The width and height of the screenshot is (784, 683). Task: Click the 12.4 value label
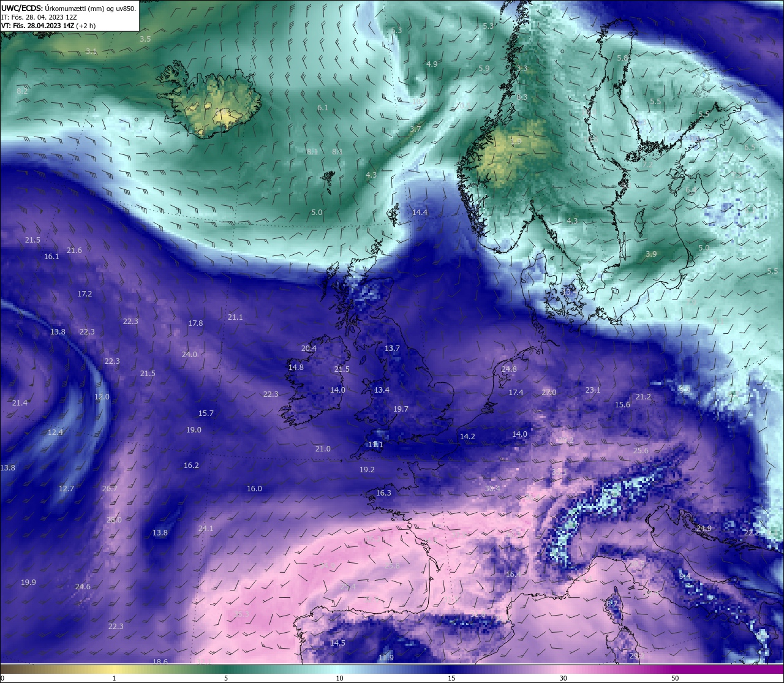tap(55, 432)
